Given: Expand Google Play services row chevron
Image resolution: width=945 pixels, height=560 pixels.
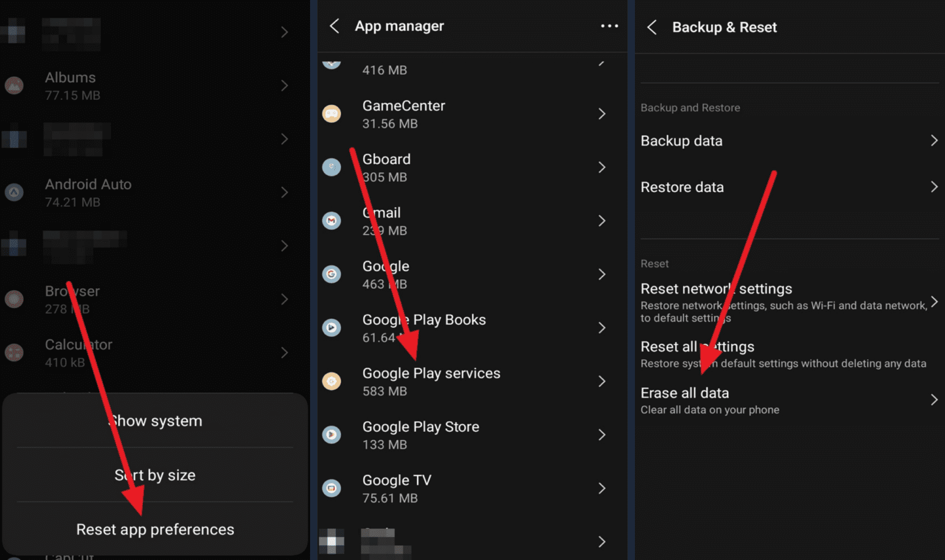Looking at the screenshot, I should coord(602,381).
